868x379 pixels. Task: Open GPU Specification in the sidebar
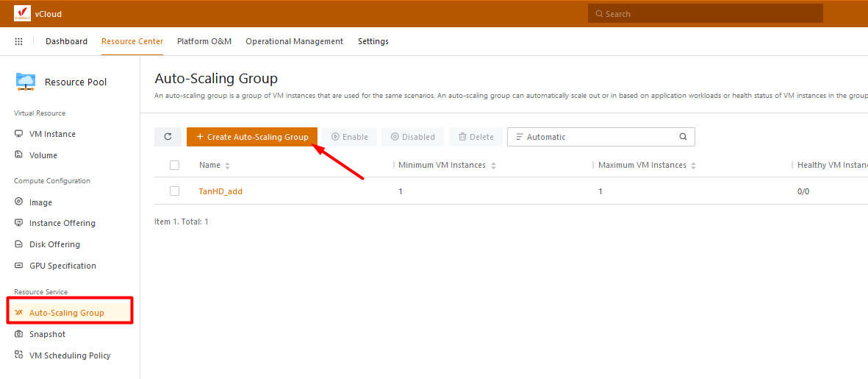click(62, 266)
